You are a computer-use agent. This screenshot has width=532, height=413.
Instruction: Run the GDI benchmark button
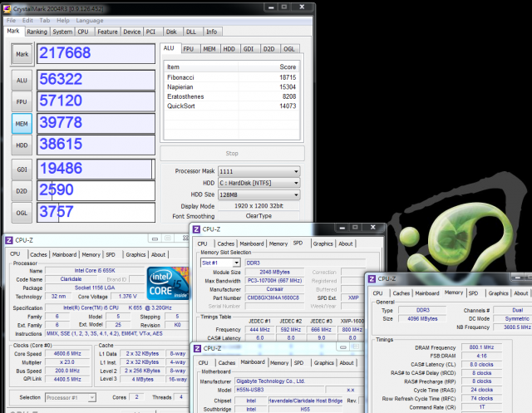pyautogui.click(x=22, y=170)
